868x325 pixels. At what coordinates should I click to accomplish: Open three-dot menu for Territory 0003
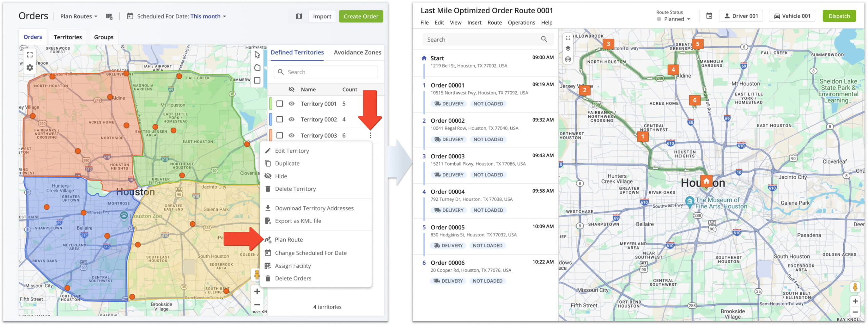(370, 135)
